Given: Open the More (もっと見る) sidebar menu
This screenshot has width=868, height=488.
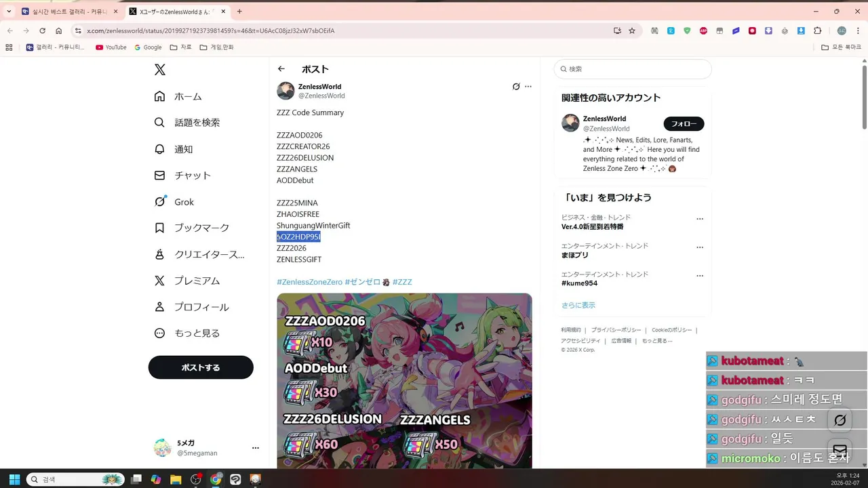Looking at the screenshot, I should point(186,333).
